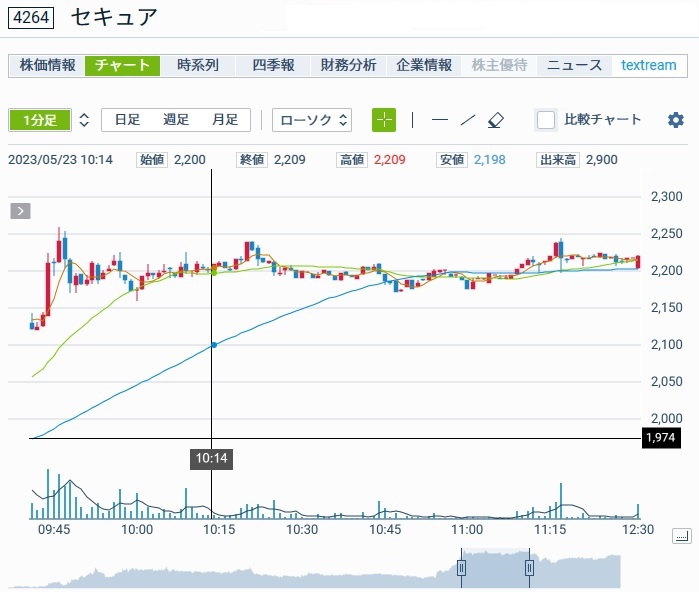Click the eraser tool icon
The image size is (699, 592).
point(496,120)
